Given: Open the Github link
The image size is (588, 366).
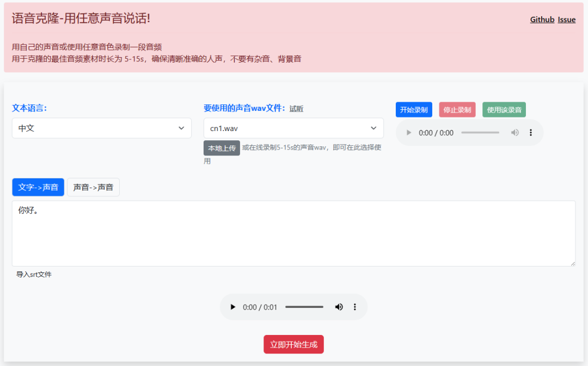Looking at the screenshot, I should 542,20.
